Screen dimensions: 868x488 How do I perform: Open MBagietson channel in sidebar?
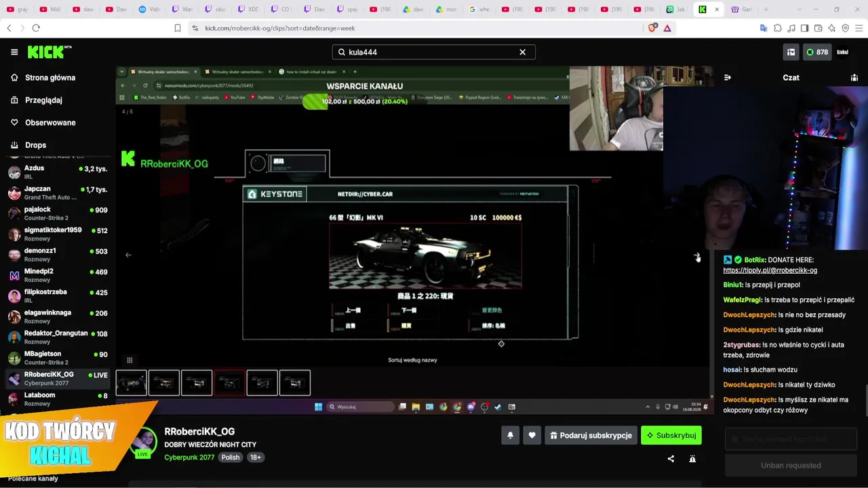point(58,358)
